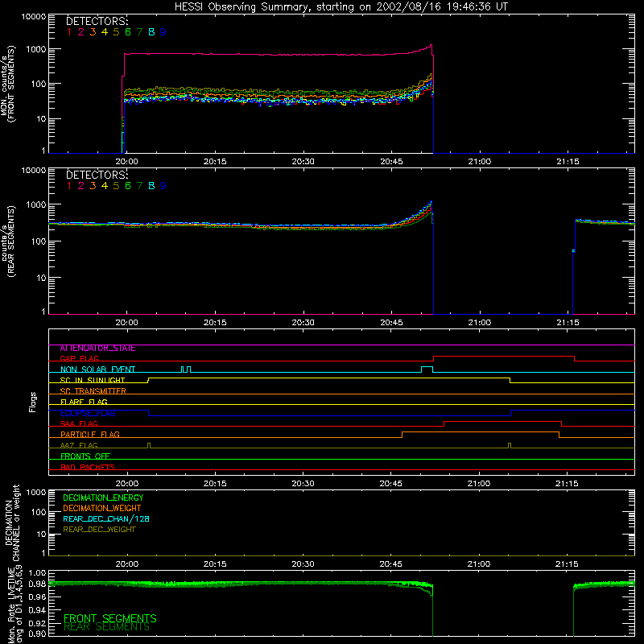
Task: Click the GAP_FLAG label
Action: 79,358
